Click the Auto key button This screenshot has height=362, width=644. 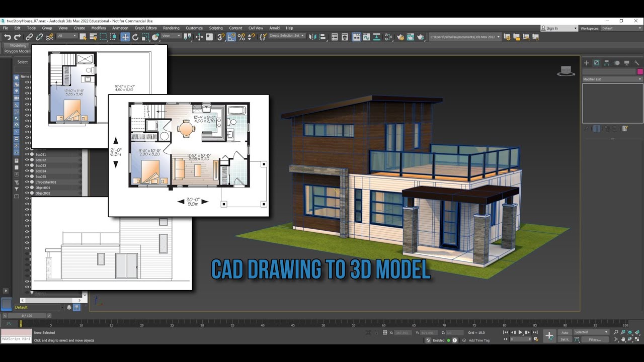tap(565, 332)
